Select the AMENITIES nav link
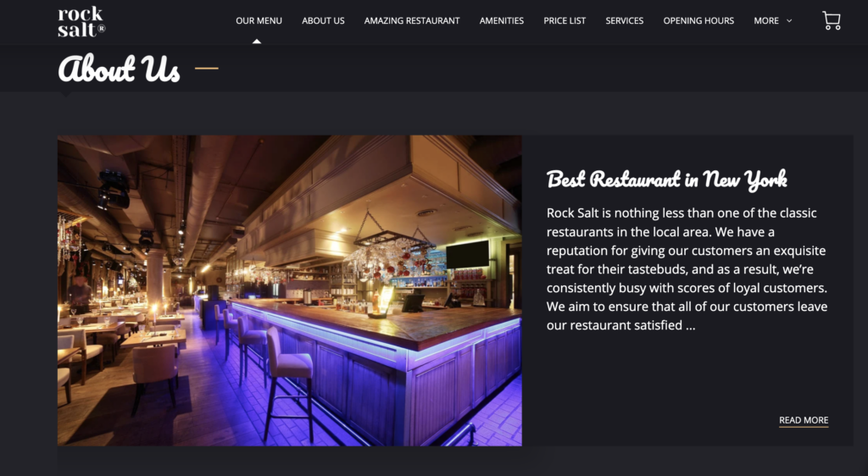Viewport: 868px width, 476px height. tap(502, 21)
